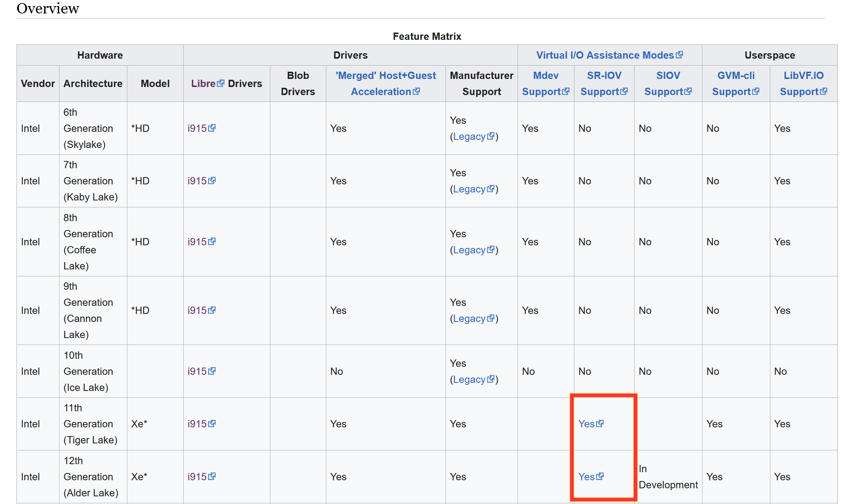Click the '8th Generation (Coffee Lake)' cell
Image resolution: width=842 pixels, height=504 pixels.
93,242
